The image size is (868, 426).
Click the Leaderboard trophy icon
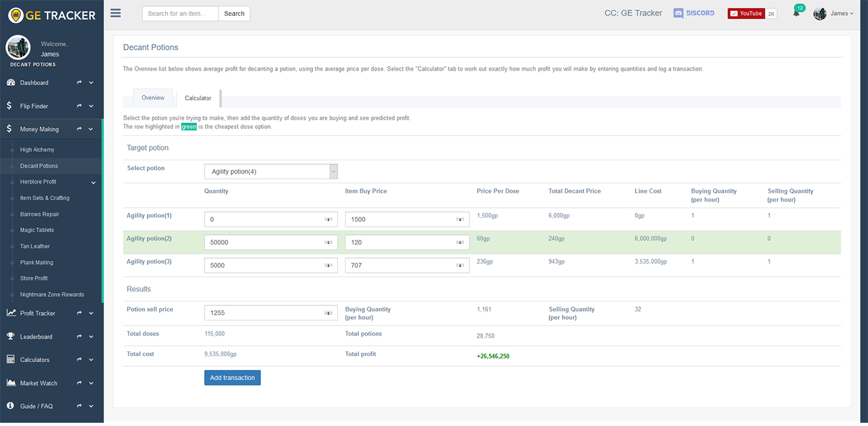(x=10, y=336)
